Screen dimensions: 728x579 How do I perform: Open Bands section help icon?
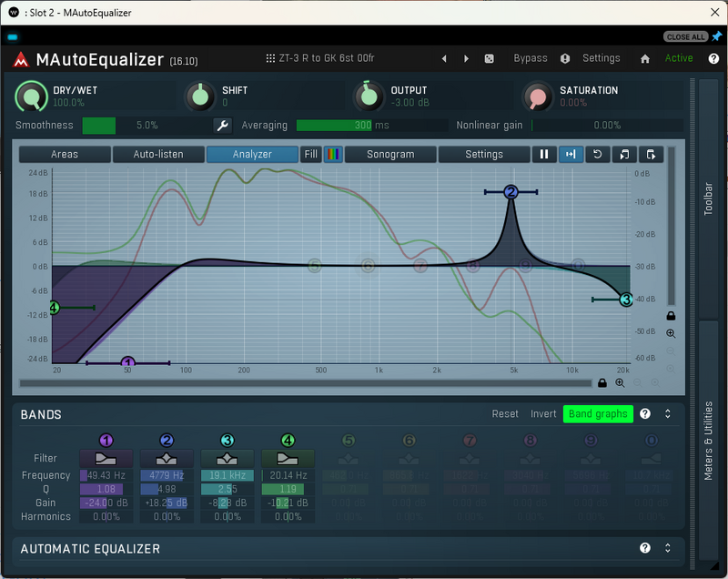click(645, 413)
